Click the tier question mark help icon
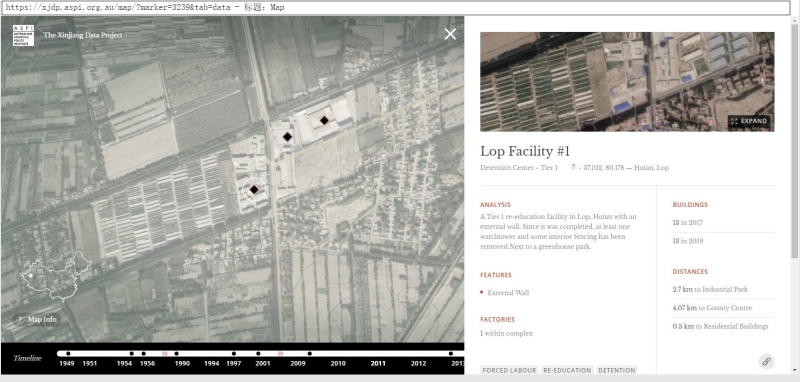This screenshot has width=800, height=382. click(573, 167)
